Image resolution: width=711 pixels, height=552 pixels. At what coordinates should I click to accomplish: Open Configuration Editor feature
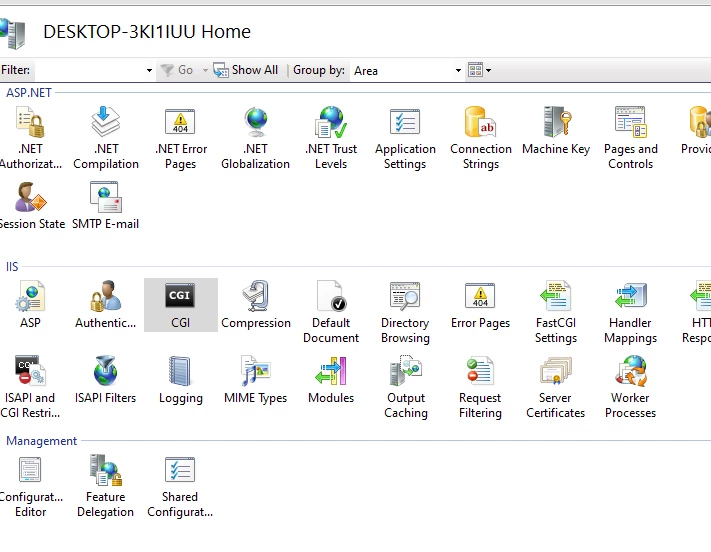point(30,486)
